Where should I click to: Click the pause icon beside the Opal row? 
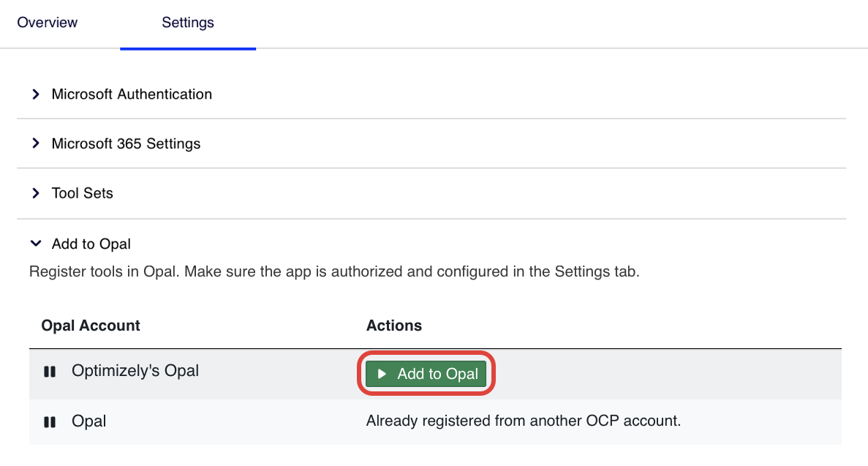(x=50, y=422)
